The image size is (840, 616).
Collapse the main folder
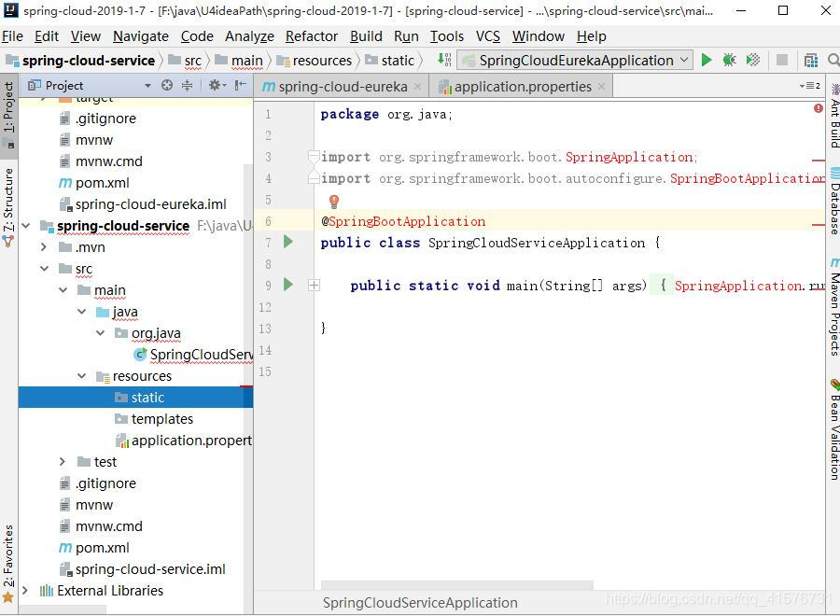(x=63, y=290)
